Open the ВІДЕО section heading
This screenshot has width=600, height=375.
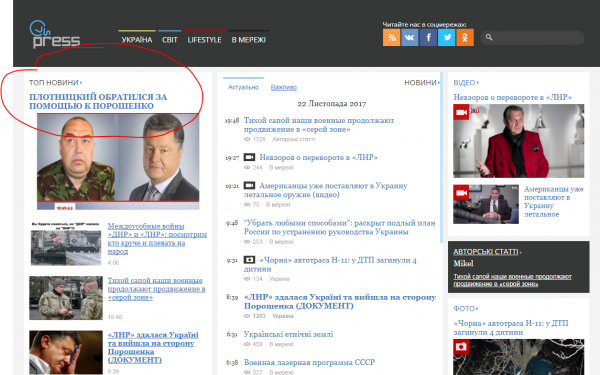pyautogui.click(x=466, y=83)
